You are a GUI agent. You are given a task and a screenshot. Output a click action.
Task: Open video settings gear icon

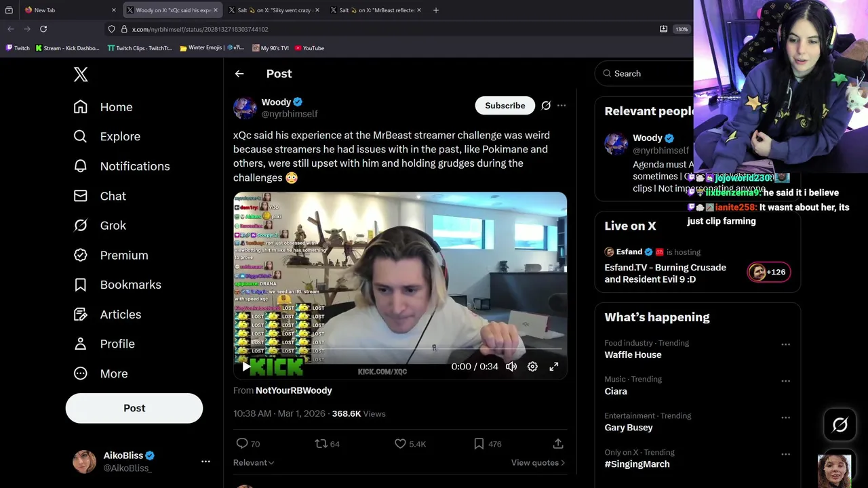532,367
